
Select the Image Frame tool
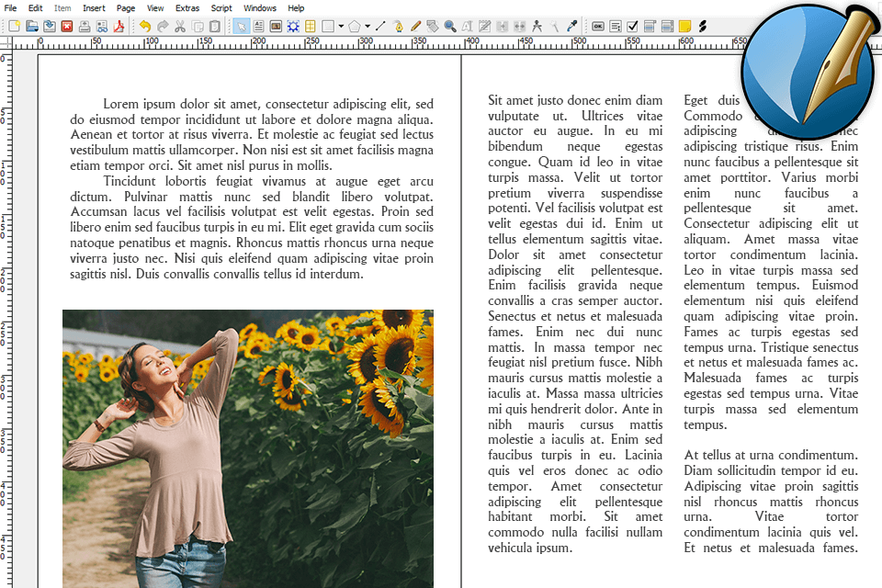coord(276,27)
